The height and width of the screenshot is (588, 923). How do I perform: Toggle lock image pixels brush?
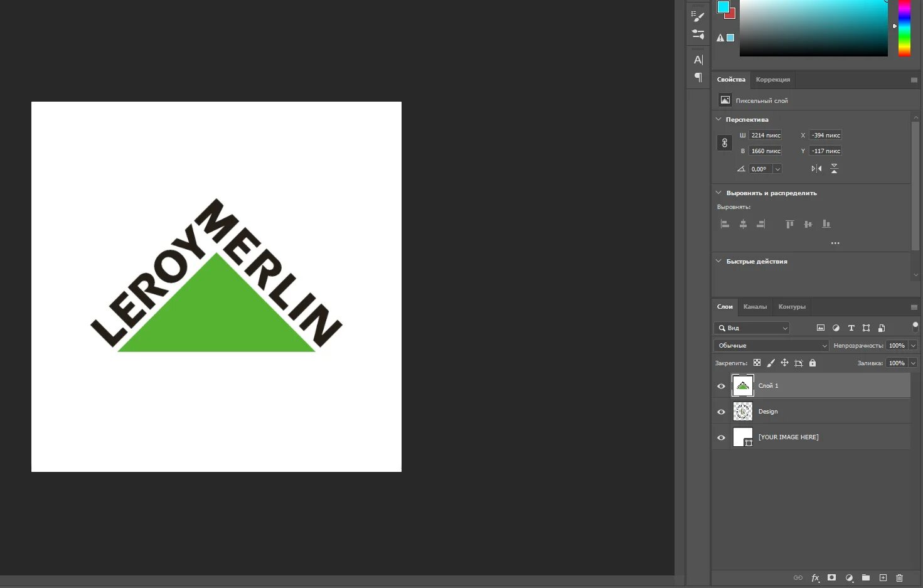pos(771,363)
